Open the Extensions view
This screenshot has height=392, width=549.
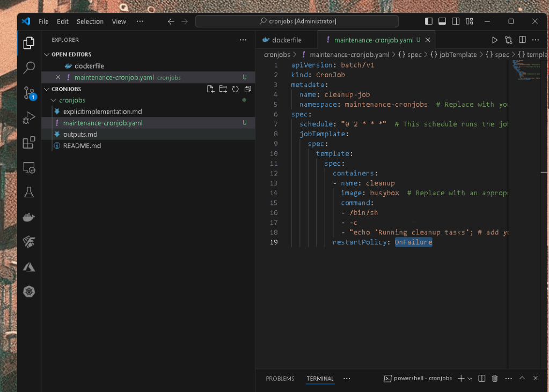(28, 143)
